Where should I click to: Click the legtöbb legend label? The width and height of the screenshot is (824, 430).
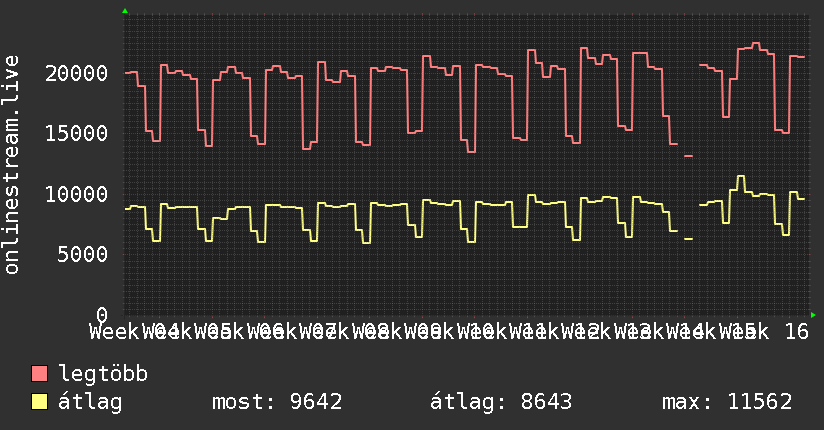[103, 373]
